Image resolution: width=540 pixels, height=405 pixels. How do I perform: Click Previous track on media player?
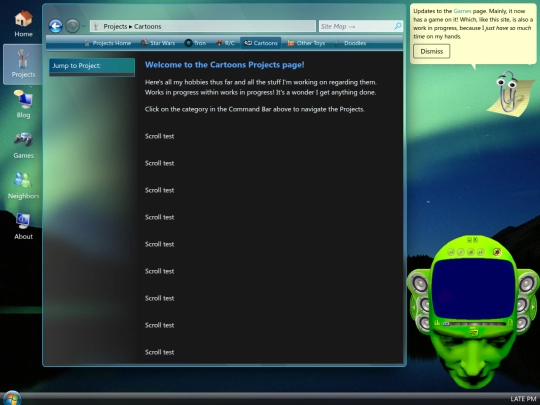tap(451, 252)
